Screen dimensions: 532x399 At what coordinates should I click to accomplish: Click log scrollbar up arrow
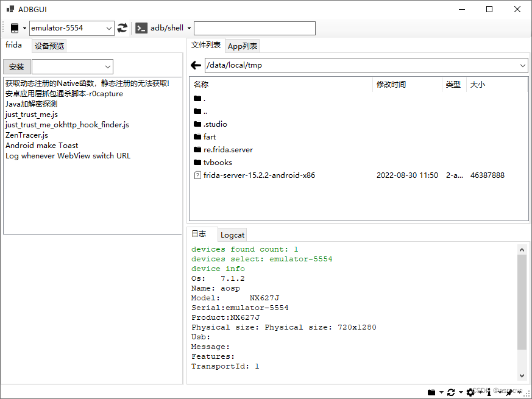pyautogui.click(x=522, y=250)
